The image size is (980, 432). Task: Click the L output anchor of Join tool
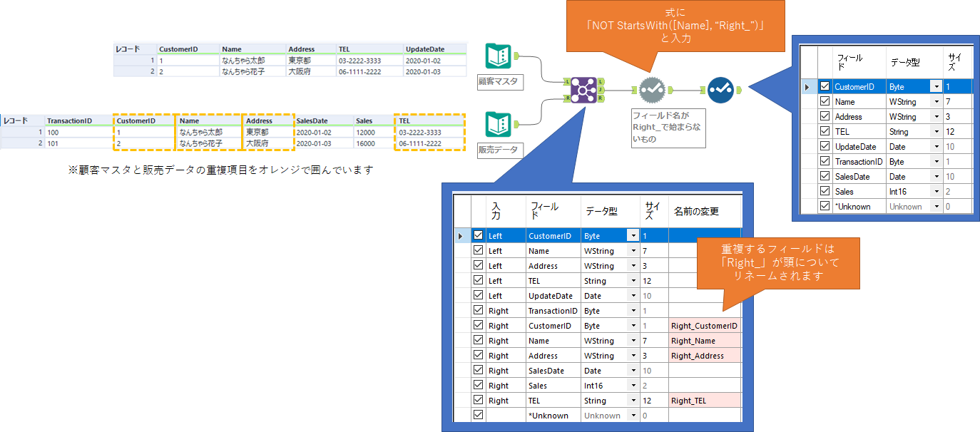601,81
